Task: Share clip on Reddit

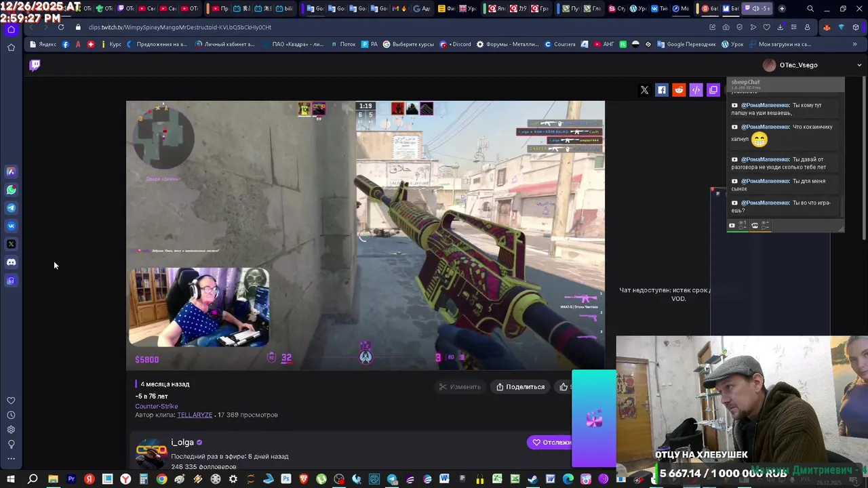Action: tap(679, 90)
